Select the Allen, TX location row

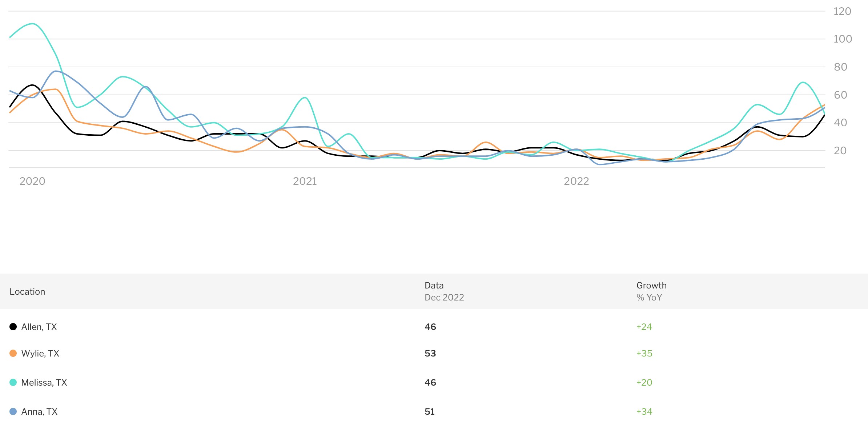(39, 327)
